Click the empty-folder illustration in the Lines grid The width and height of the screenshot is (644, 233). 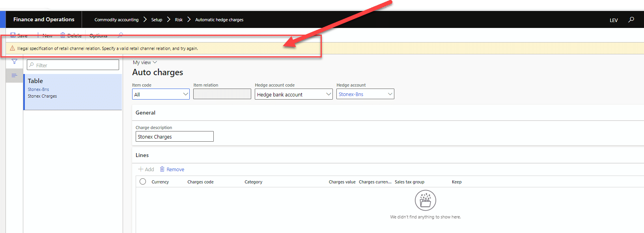pos(426,200)
